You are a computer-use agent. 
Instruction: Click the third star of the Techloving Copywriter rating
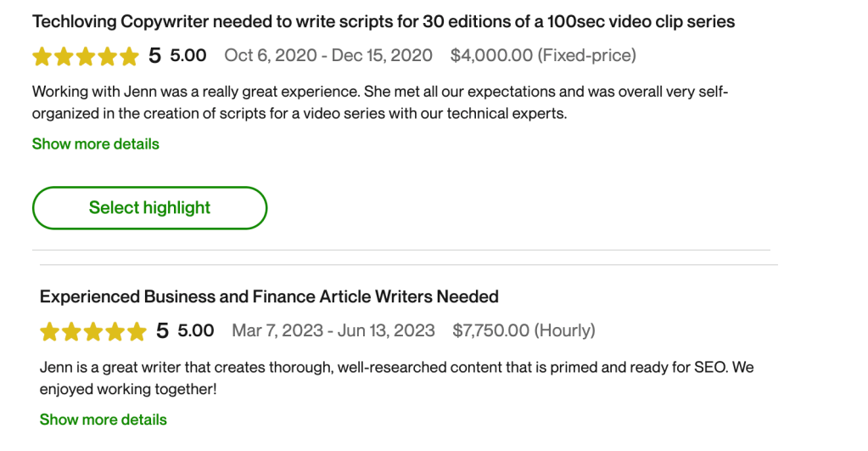tap(86, 57)
